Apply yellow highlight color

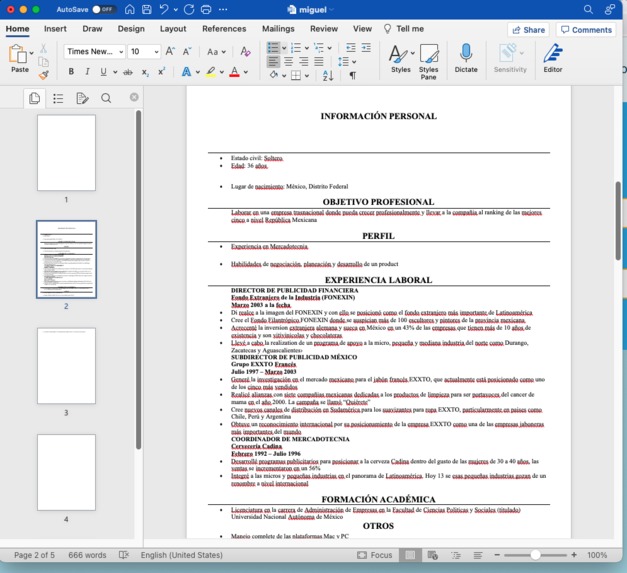(211, 72)
